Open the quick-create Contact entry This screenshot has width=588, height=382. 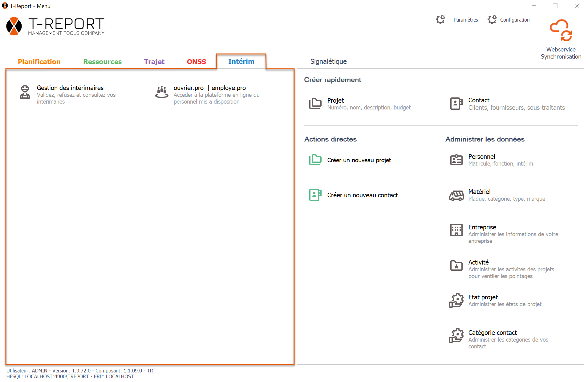(x=479, y=100)
